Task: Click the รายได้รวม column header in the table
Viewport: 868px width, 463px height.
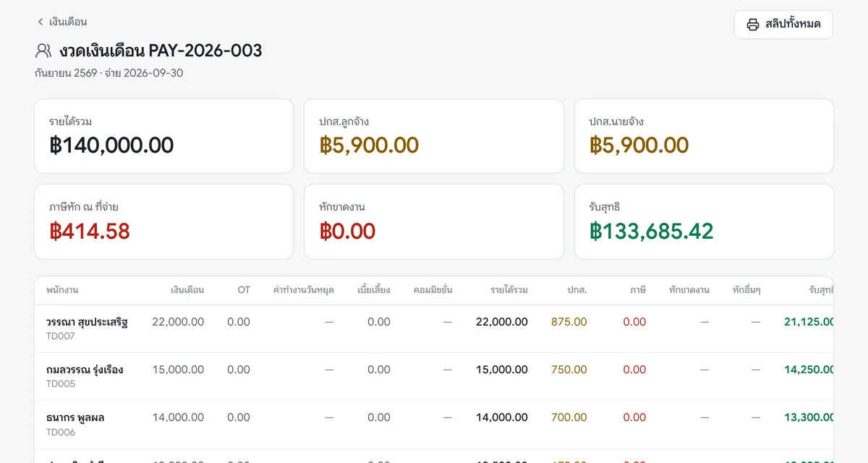Action: coord(509,290)
